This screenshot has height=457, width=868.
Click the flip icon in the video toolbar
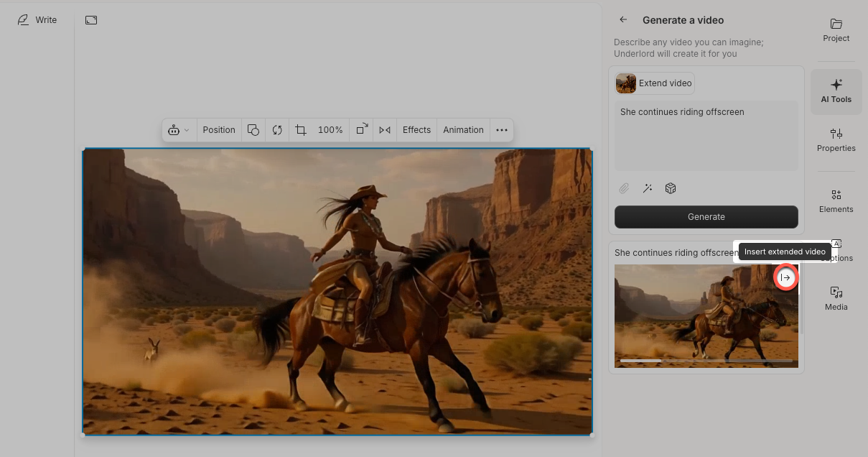click(x=384, y=130)
